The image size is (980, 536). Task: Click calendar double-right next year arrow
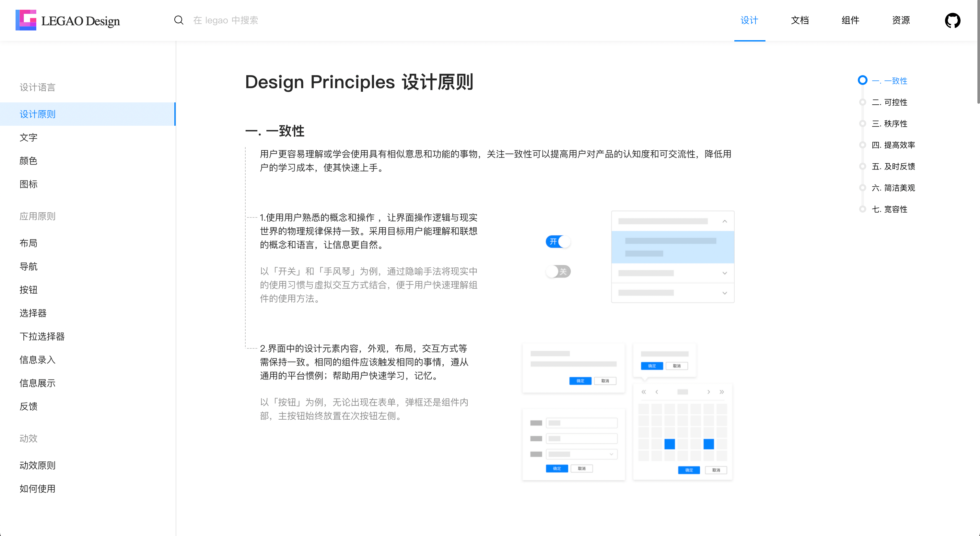click(x=722, y=392)
